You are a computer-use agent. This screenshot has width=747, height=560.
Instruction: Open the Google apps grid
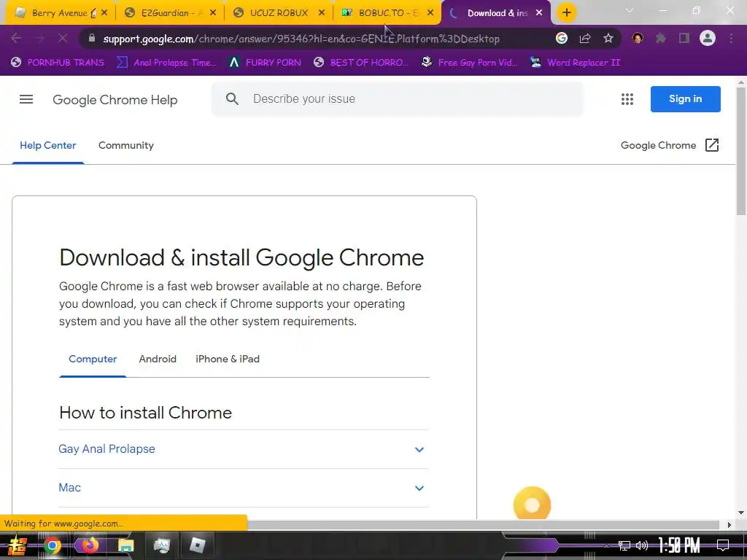click(627, 99)
